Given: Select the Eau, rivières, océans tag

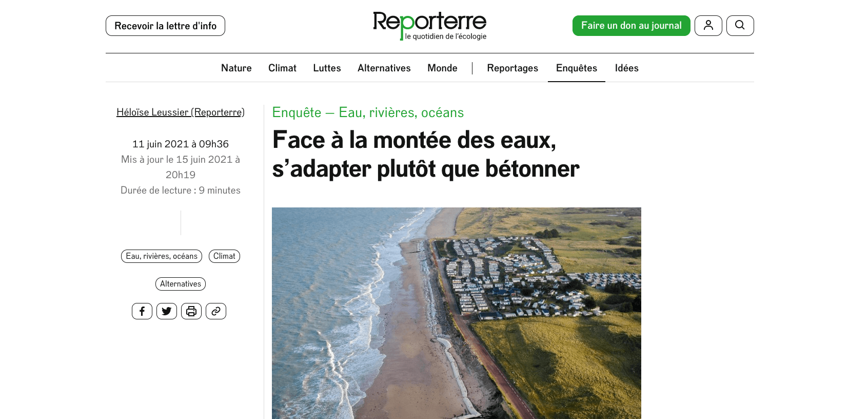Looking at the screenshot, I should (x=162, y=256).
